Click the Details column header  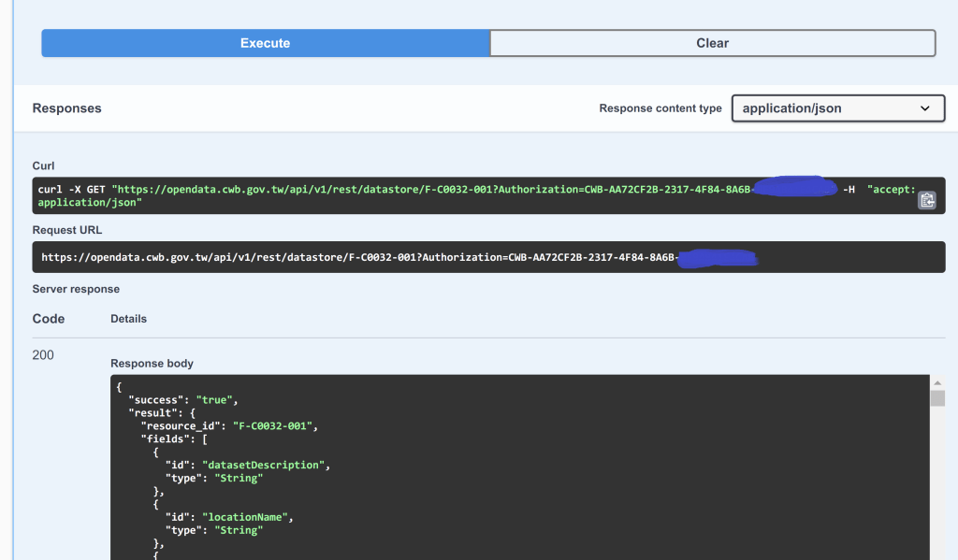pyautogui.click(x=128, y=319)
